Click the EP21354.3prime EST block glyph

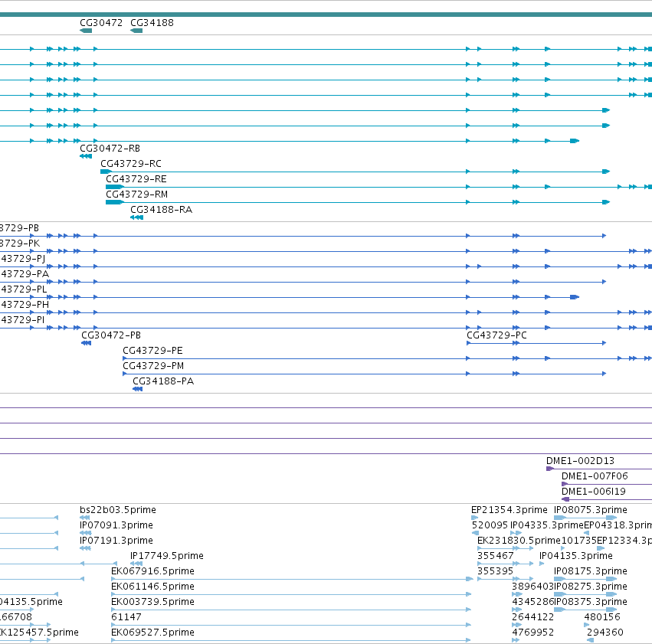(x=474, y=518)
